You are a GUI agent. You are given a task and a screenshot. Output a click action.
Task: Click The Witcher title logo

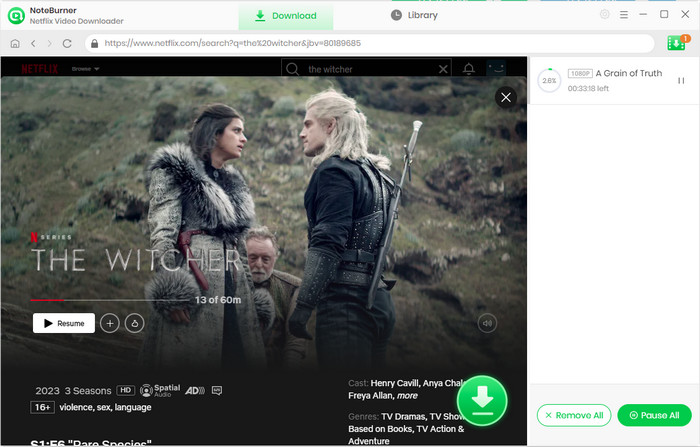(x=136, y=260)
